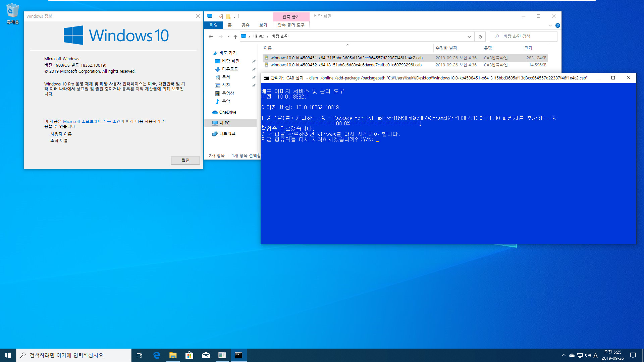Viewport: 644px width, 362px height.
Task: Open the Recycle Bin desktop icon
Action: [x=12, y=14]
